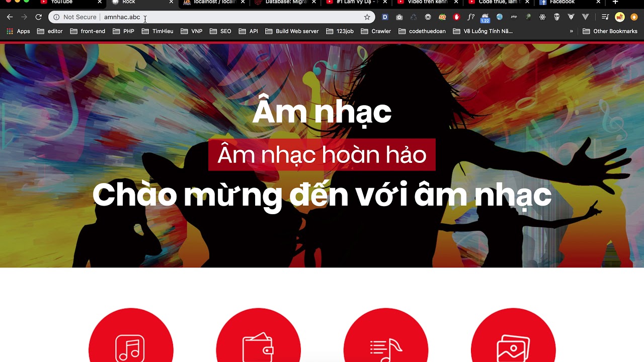The height and width of the screenshot is (362, 644).
Task: Open the Build Web server bookmarks folder
Action: (292, 31)
